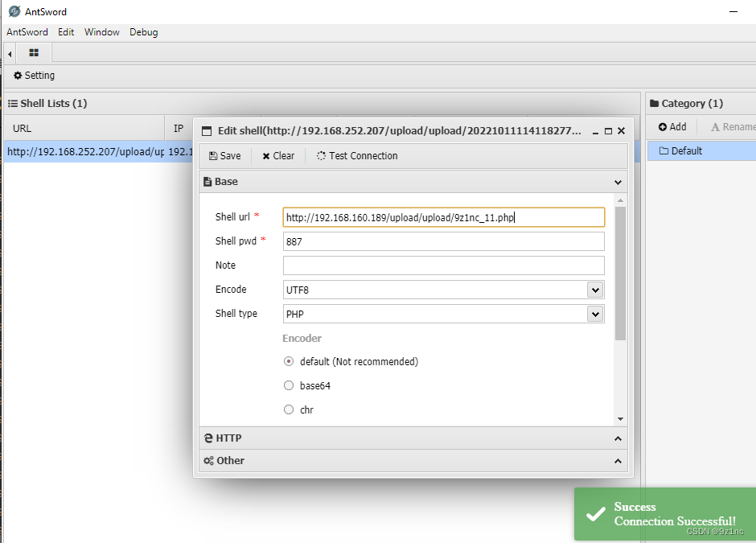Maximize the Edit shell dialog
This screenshot has height=543, width=756.
pyautogui.click(x=609, y=131)
